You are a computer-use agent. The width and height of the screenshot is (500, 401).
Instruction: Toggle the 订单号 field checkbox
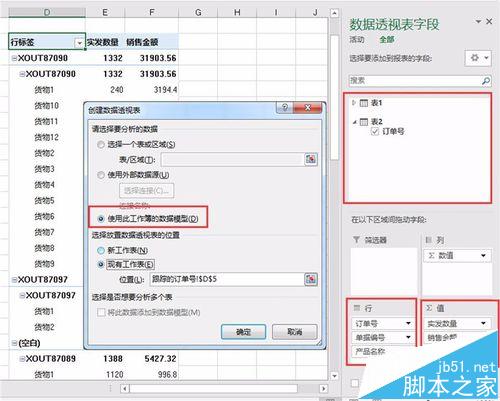[x=375, y=131]
